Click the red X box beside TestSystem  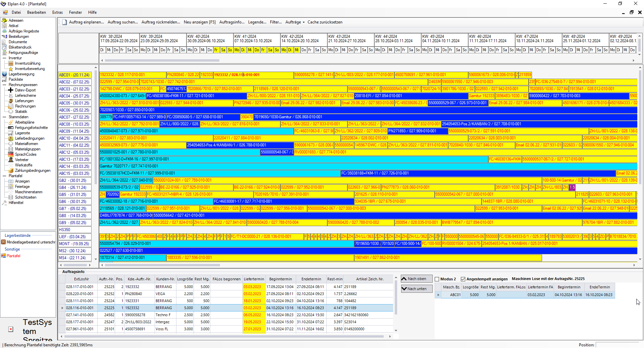[11, 329]
